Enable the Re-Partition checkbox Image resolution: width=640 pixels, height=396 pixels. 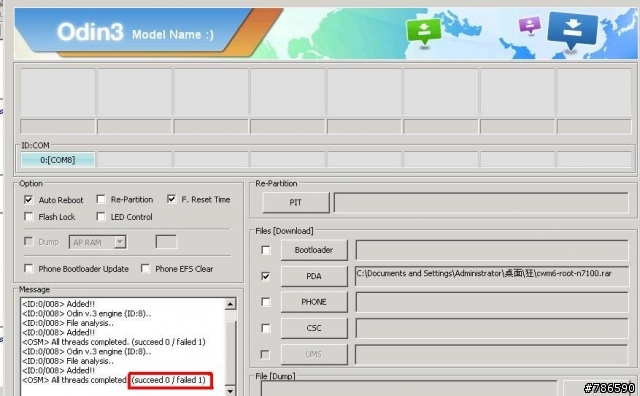[x=101, y=199]
